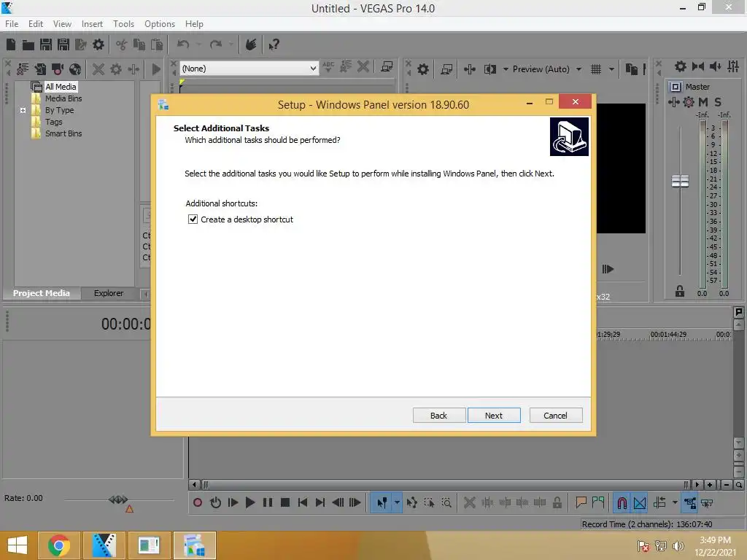
Task: Open the Undo history dropdown arrow
Action: 198,44
